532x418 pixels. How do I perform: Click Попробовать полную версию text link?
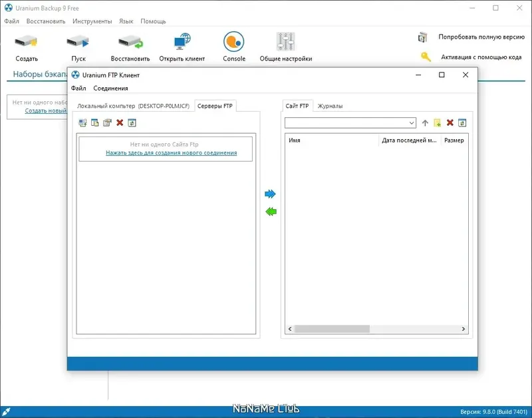point(481,37)
